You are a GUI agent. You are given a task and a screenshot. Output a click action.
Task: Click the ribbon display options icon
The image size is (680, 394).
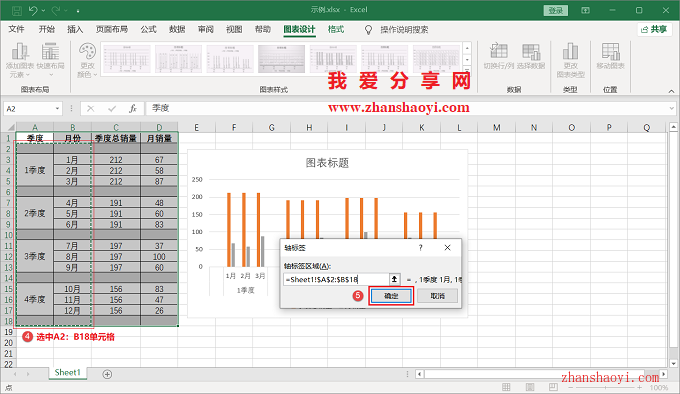pos(585,10)
